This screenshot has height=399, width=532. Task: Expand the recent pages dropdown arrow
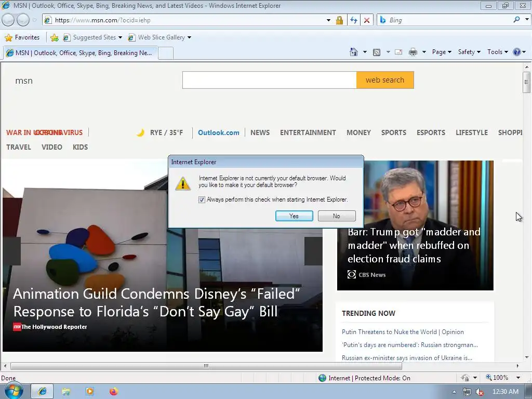[x=35, y=20]
